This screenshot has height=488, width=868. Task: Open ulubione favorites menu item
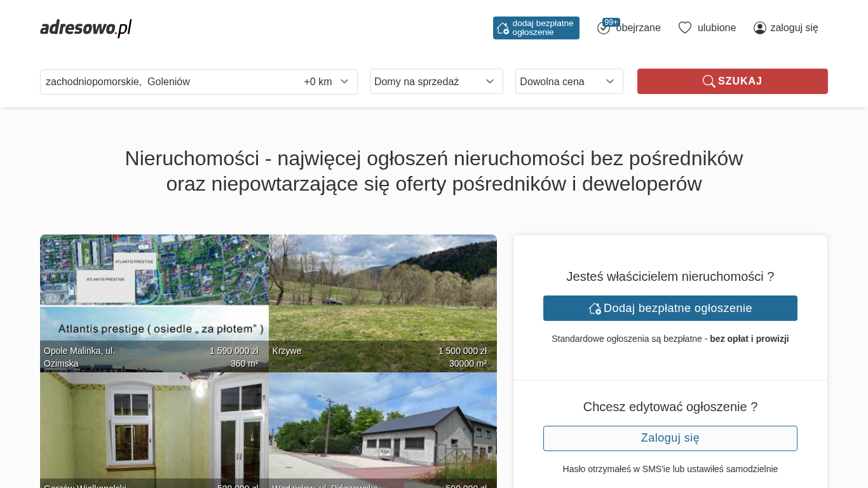[x=716, y=28]
